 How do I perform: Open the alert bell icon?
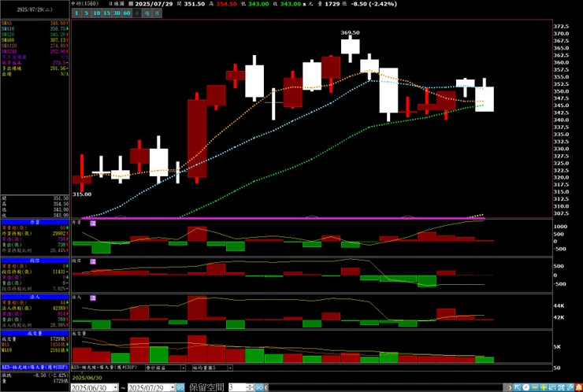[578, 387]
